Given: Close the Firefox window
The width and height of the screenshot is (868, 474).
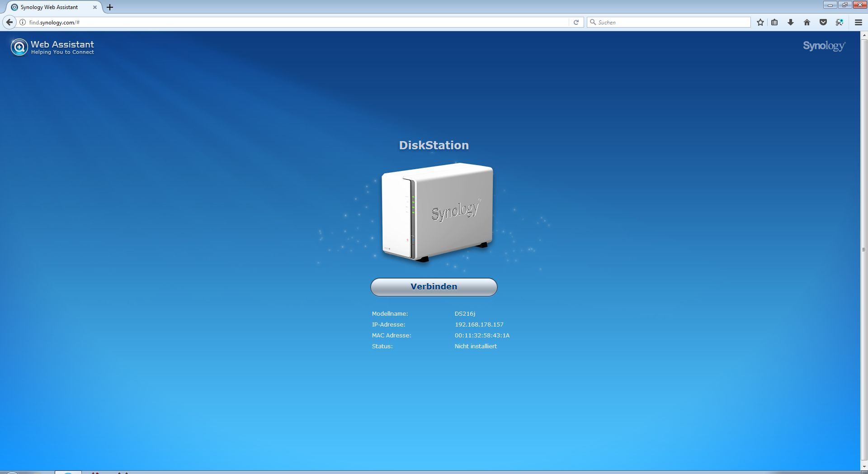Looking at the screenshot, I should (x=859, y=5).
